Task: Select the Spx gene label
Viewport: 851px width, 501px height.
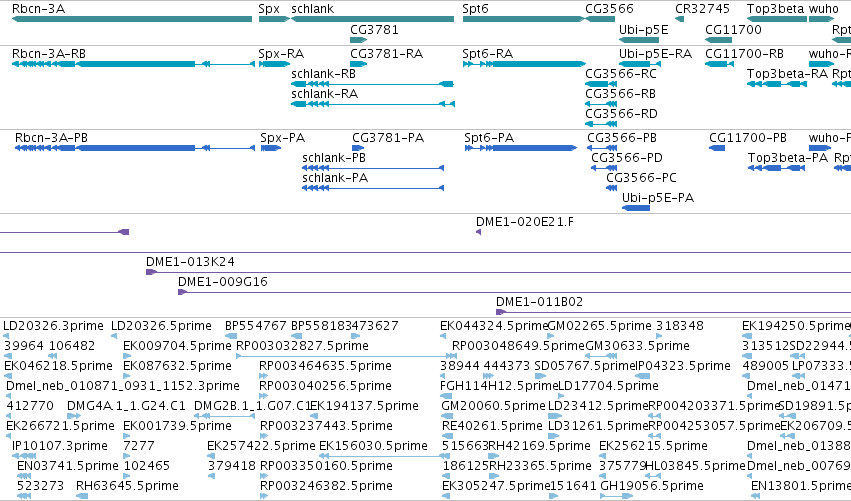Action: tap(269, 9)
